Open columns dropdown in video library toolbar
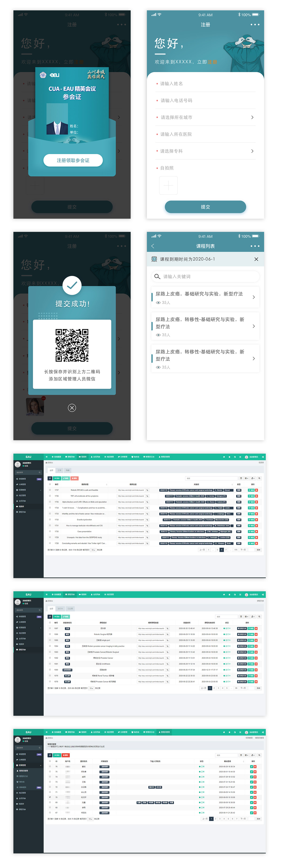 [x=246, y=478]
